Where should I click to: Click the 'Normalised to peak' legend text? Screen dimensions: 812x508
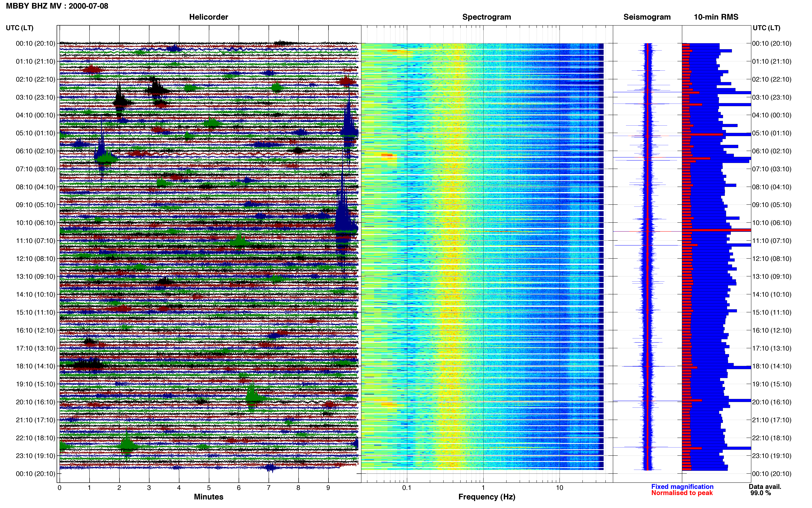(x=682, y=493)
